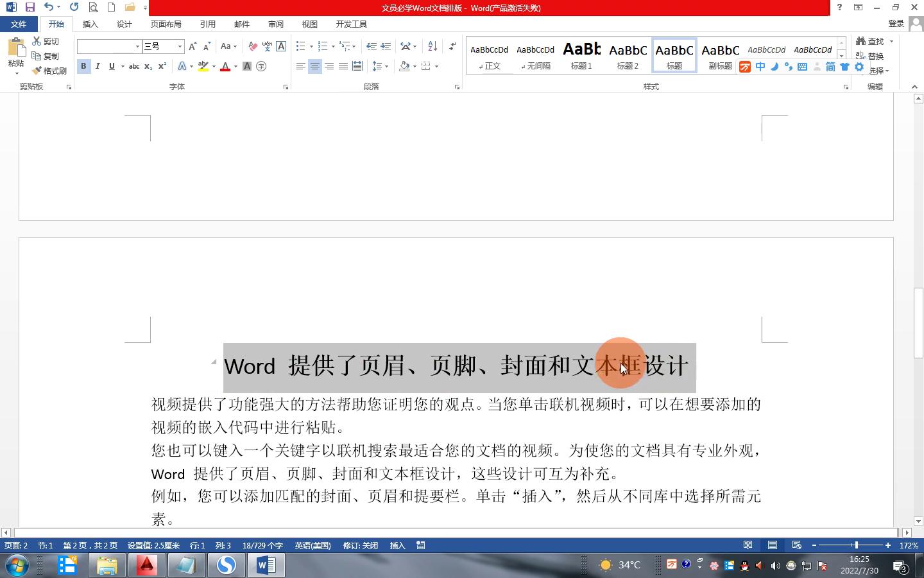924x578 pixels.
Task: Open the font name combo box dropdown
Action: (x=137, y=46)
